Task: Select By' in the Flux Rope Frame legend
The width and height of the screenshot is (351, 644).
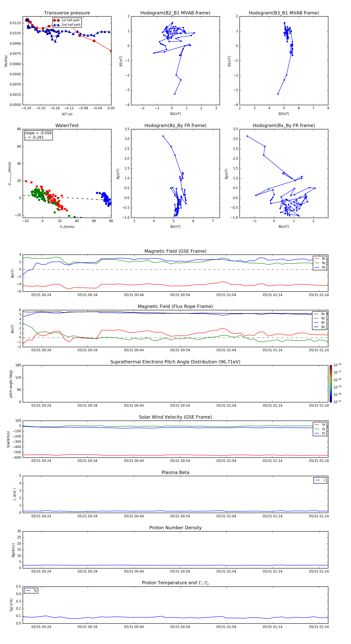Action: (x=320, y=318)
